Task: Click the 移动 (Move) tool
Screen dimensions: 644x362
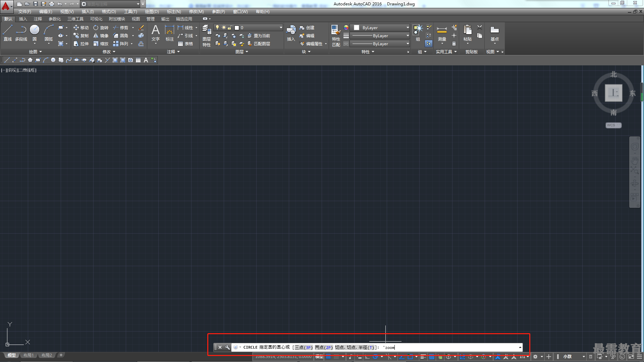Action: (81, 27)
